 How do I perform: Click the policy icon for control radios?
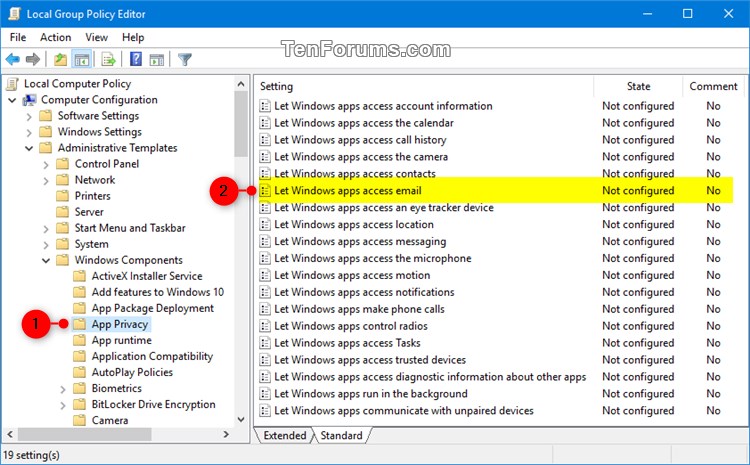coord(265,326)
